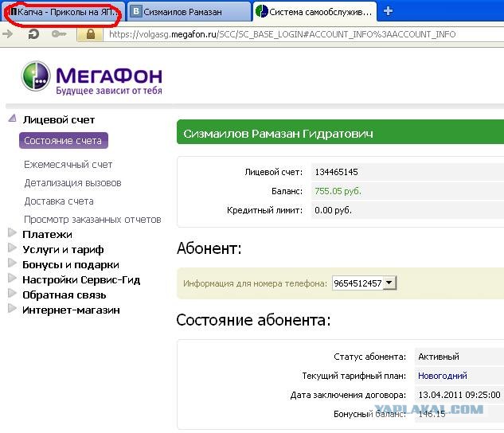
Task: Click the bonus balance value 146.15
Action: pos(432,414)
